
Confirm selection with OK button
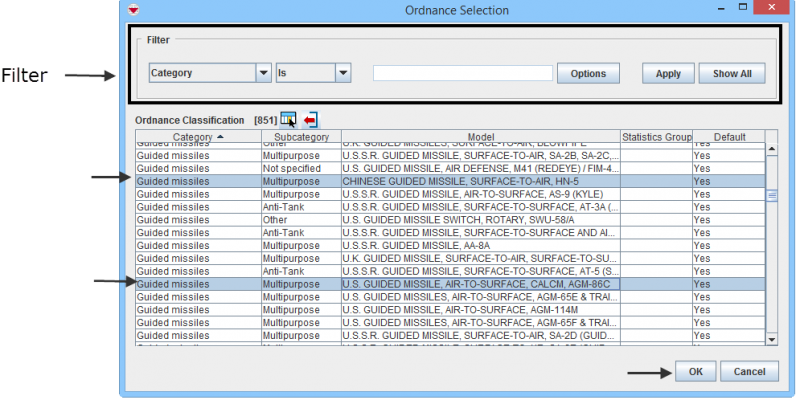pos(695,371)
